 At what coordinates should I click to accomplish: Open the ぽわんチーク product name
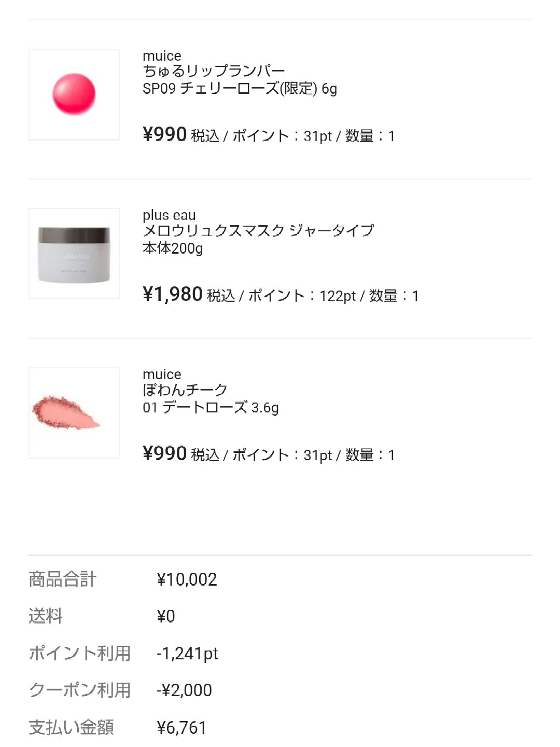tap(185, 390)
